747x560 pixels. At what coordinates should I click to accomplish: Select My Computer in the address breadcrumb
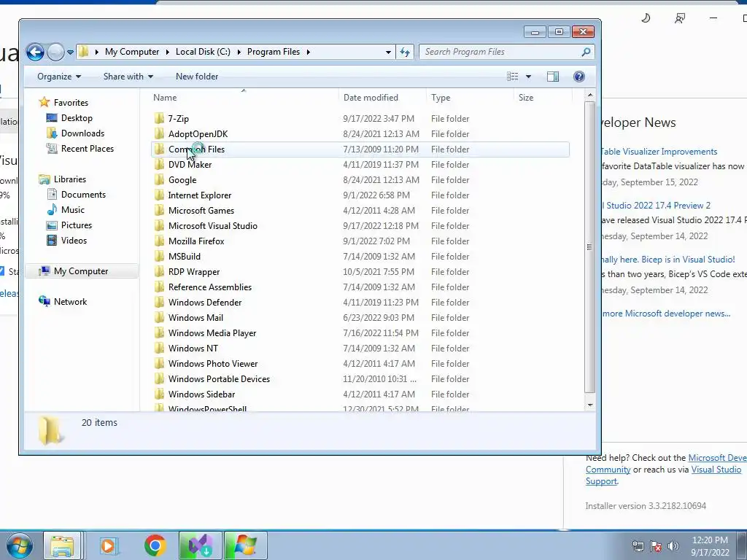[132, 52]
